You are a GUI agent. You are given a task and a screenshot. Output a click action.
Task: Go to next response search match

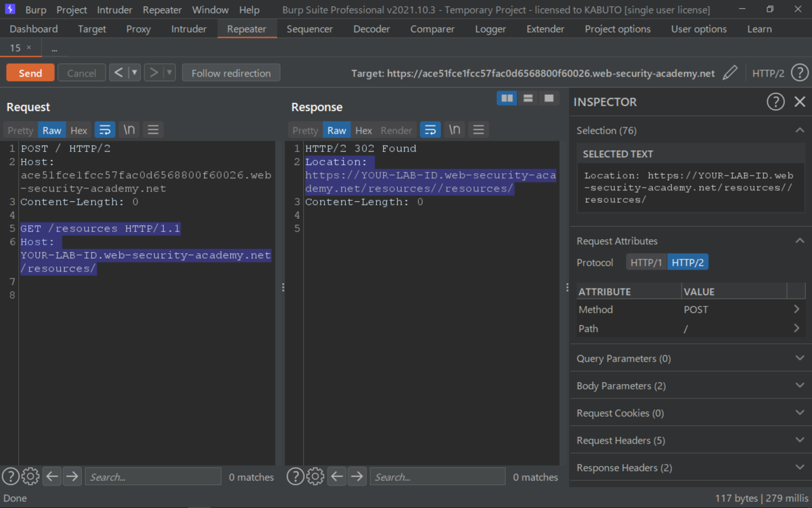(x=357, y=477)
